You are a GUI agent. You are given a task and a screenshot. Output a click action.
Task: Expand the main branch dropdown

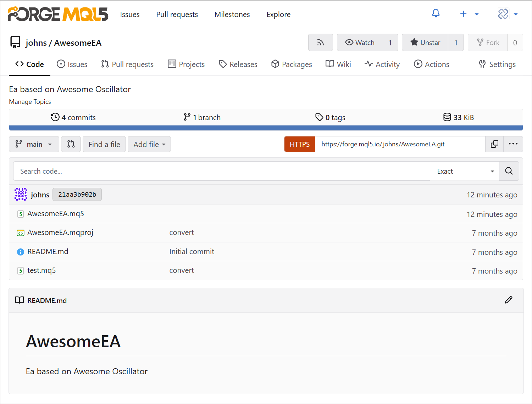pos(34,144)
